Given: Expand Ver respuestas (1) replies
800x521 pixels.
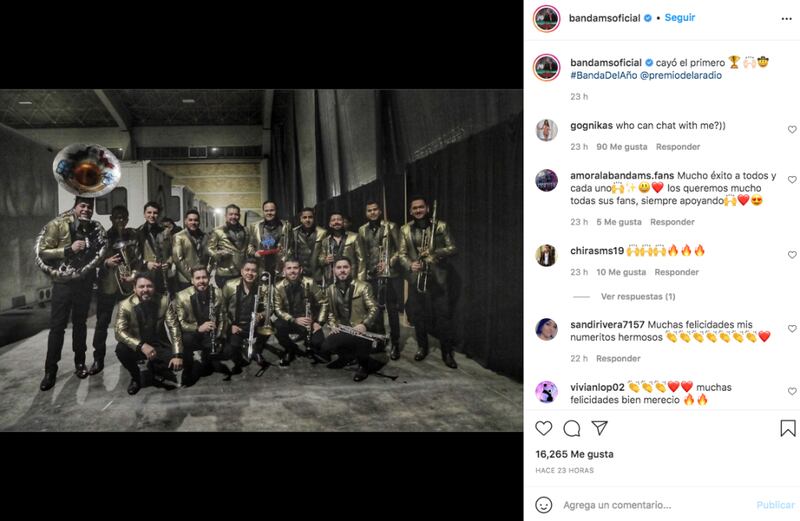Looking at the screenshot, I should 638,296.
